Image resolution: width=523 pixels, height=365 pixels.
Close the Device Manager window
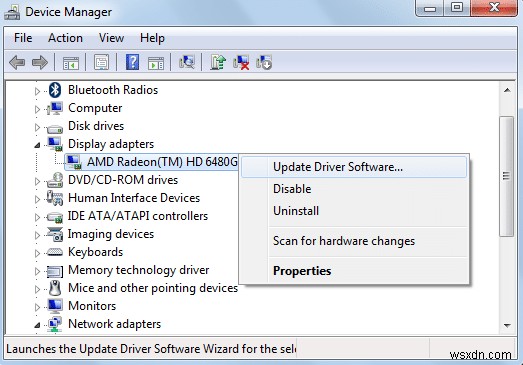coord(494,8)
